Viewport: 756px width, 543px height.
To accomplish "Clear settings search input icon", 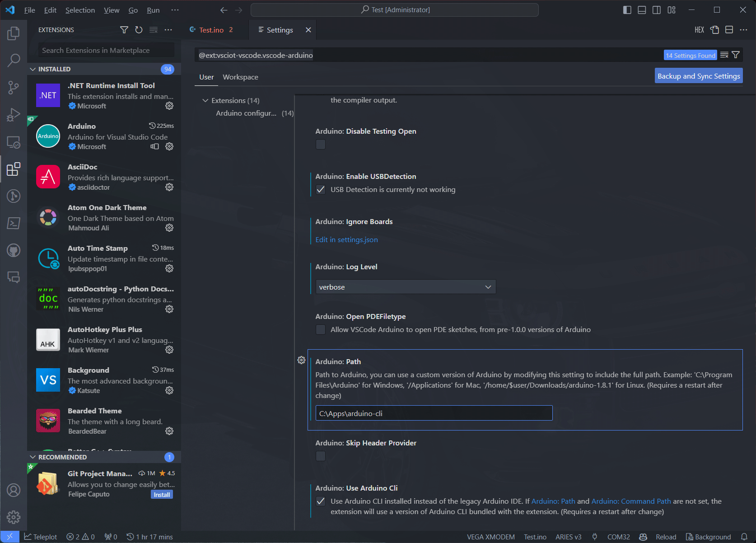I will pyautogui.click(x=724, y=55).
